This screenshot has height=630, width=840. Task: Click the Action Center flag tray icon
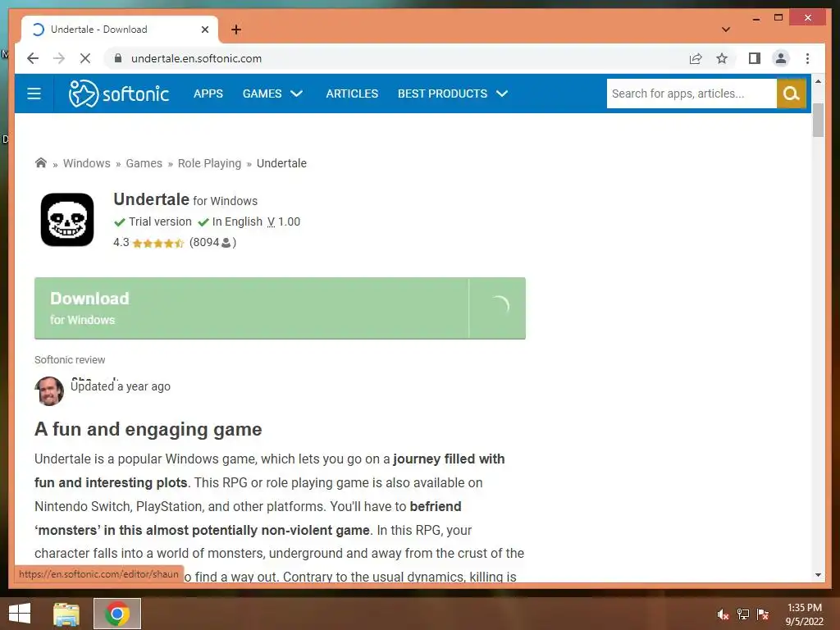click(x=763, y=614)
